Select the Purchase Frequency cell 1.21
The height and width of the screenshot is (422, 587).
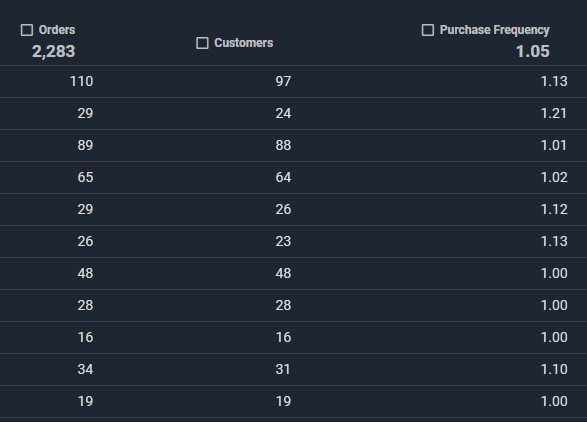554,113
